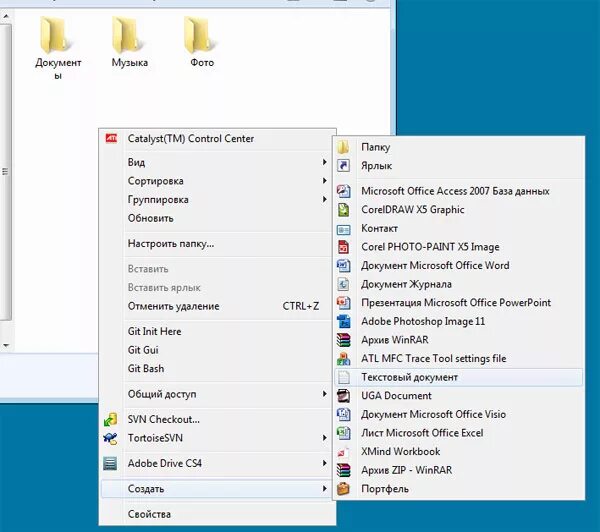Viewport: 600px width, 532px height.
Task: Click the Архив ZIP WinRAR icon
Action: [343, 470]
